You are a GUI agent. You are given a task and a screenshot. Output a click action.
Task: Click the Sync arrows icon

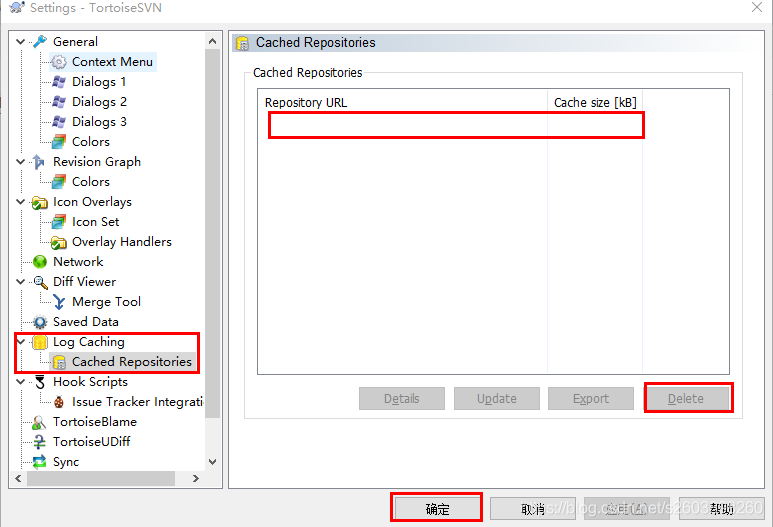tap(39, 462)
